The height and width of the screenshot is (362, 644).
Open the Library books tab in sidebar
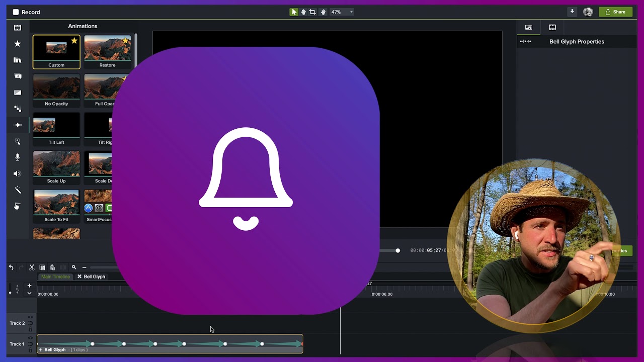point(18,60)
